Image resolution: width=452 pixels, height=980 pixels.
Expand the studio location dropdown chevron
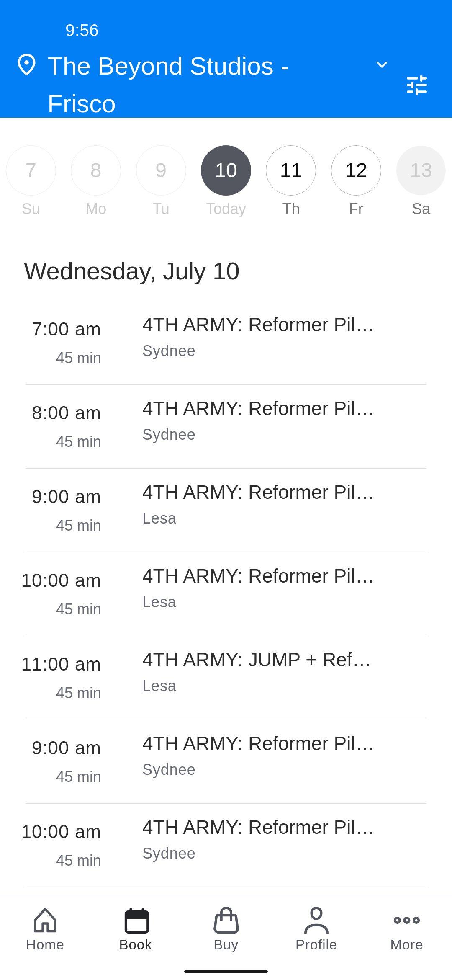tap(382, 65)
